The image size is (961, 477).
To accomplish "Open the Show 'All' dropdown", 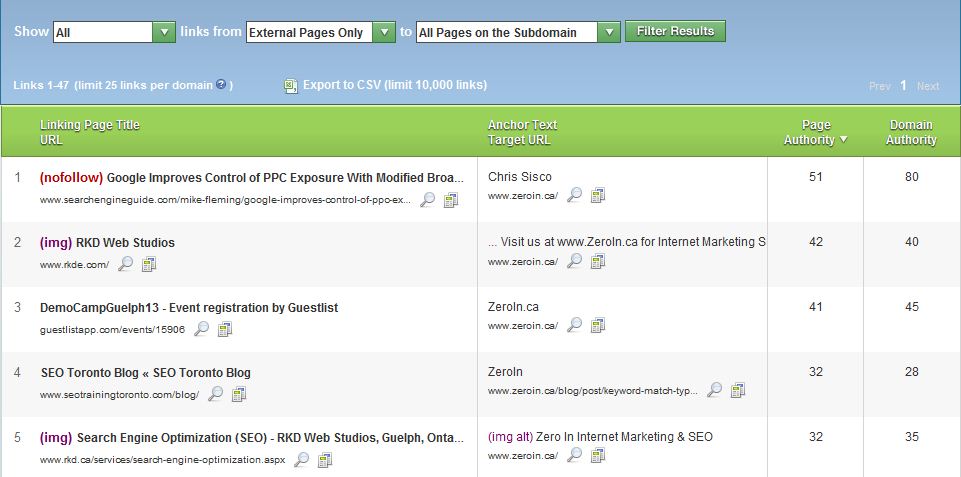I will [x=164, y=32].
